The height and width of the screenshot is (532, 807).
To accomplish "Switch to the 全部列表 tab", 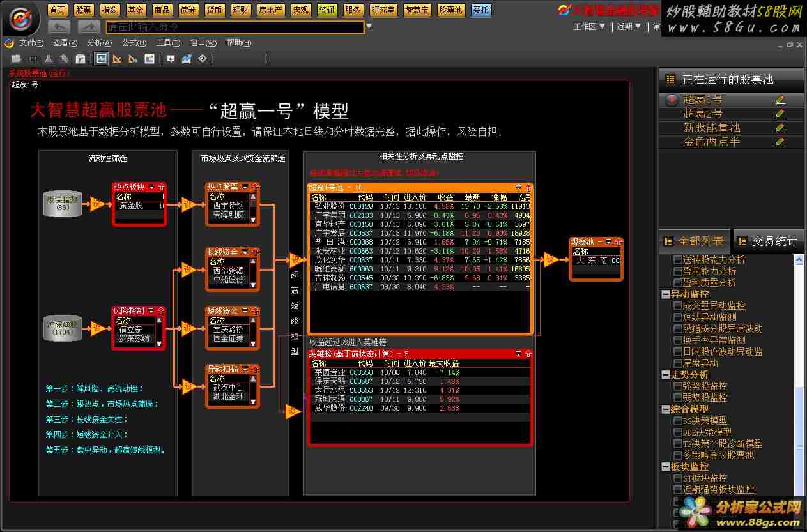I will point(695,241).
